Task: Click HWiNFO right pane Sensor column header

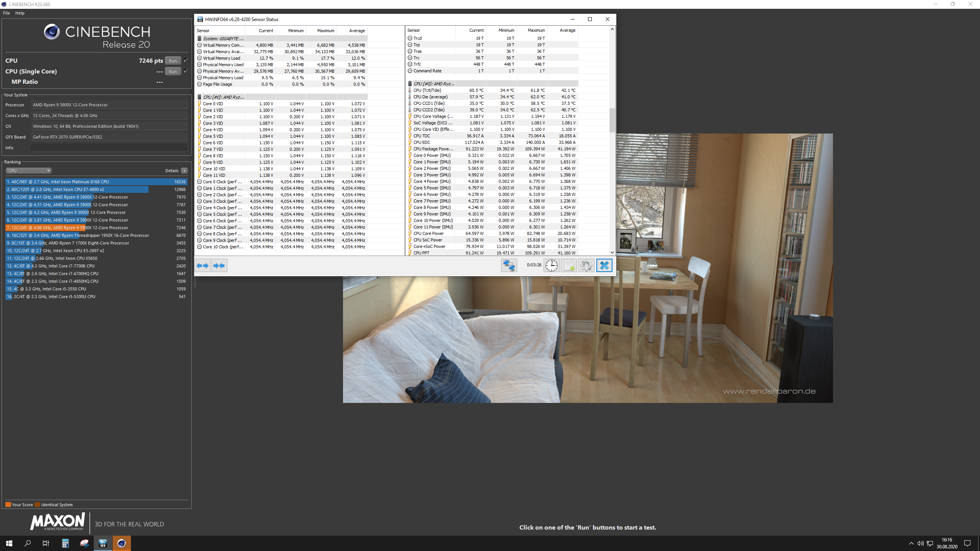Action: 430,30
